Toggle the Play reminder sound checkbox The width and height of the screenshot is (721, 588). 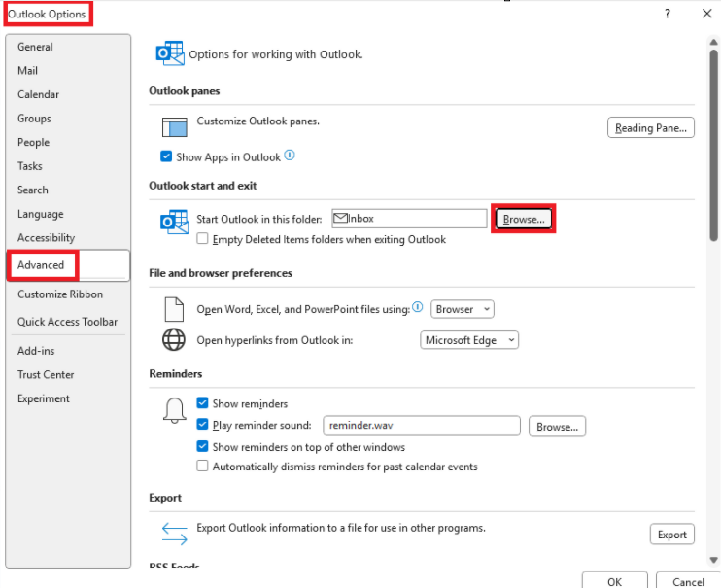coord(202,424)
